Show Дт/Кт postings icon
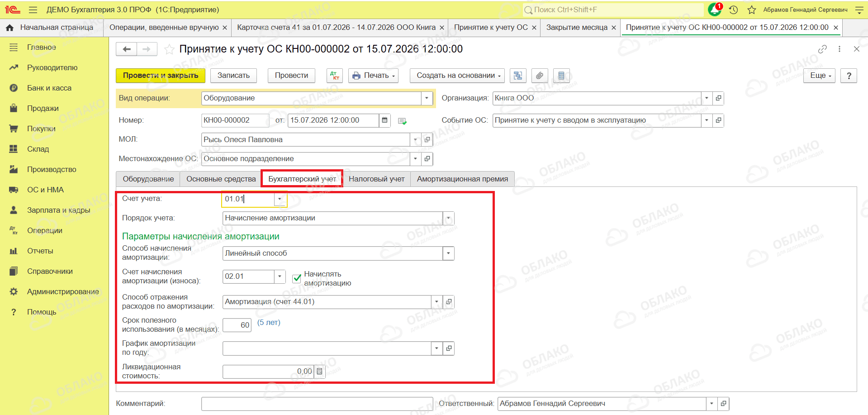This screenshot has width=868, height=415. 335,76
